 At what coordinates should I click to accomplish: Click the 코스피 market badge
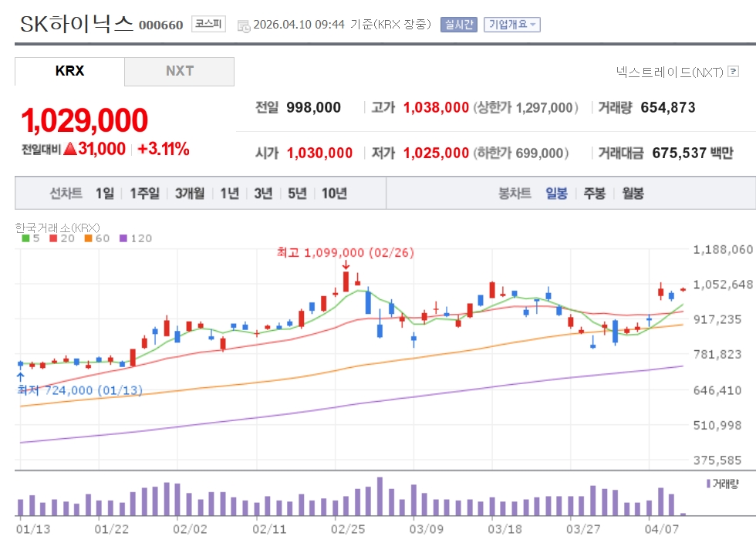(208, 25)
